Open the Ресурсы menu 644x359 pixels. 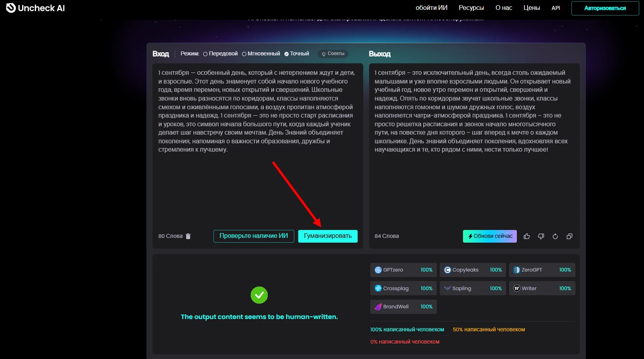(x=471, y=8)
